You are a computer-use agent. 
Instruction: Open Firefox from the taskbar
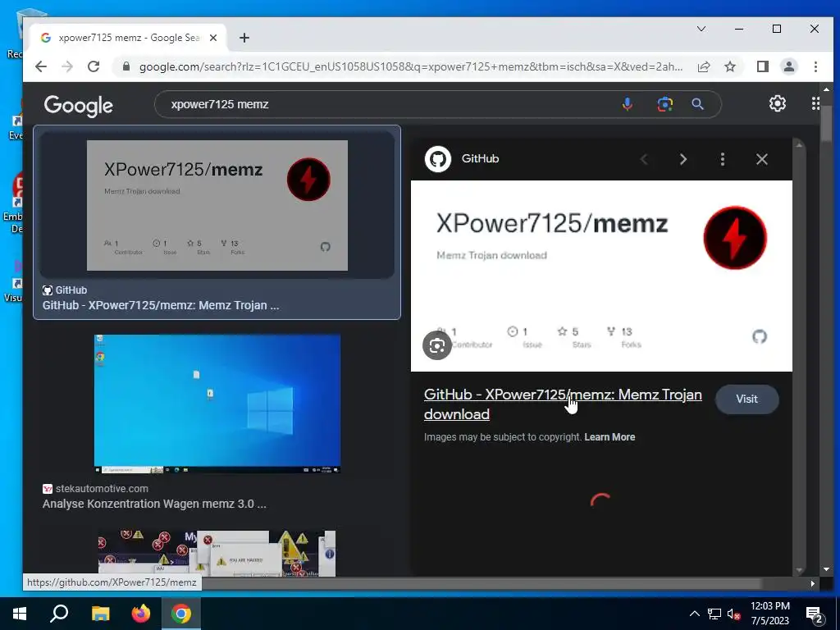pos(141,614)
